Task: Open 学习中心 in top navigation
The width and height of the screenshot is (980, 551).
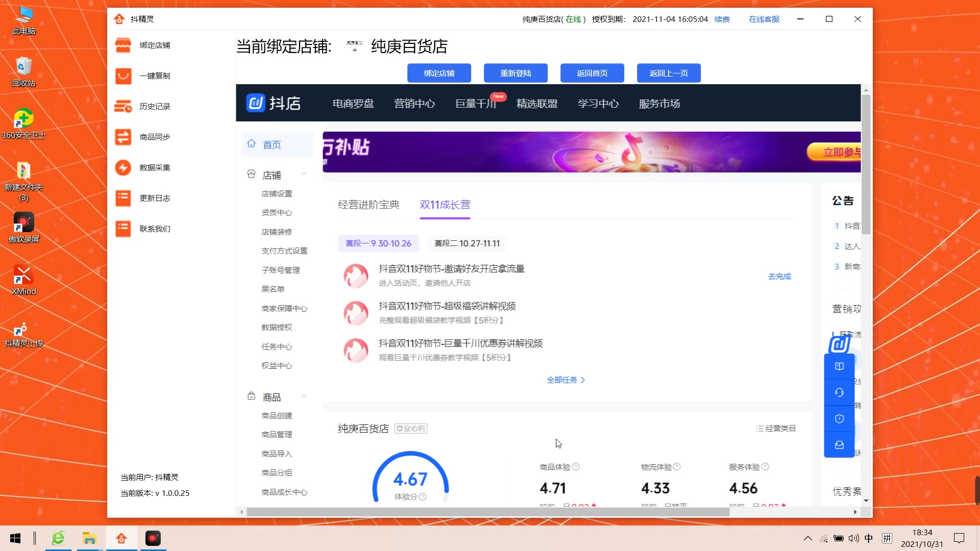Action: 598,104
